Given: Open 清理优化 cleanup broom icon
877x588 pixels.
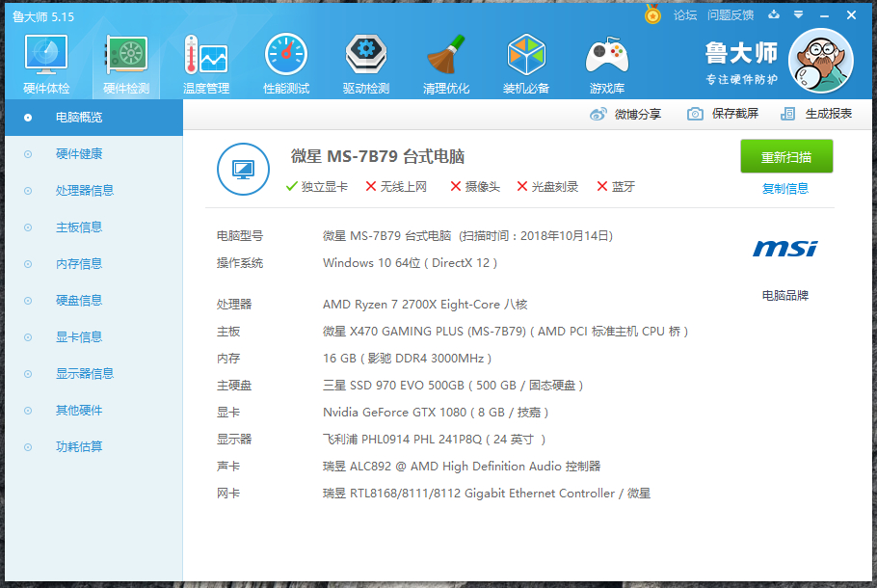Looking at the screenshot, I should click(446, 65).
